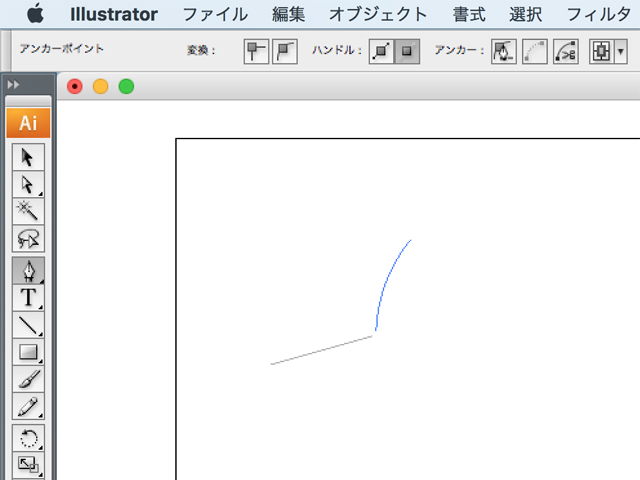Screen dimensions: 640x480
Task: Select the Rectangle tool
Action: (28, 351)
